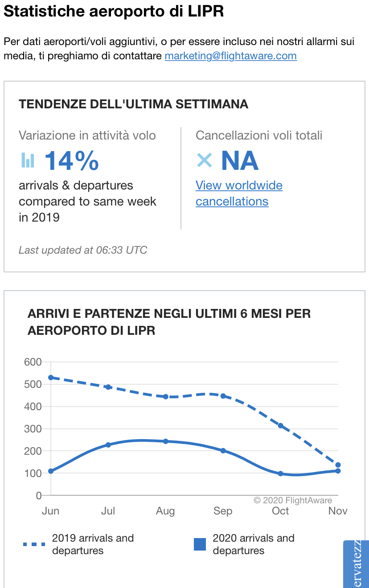Click the X cancellations icon beside NA
This screenshot has height=588, width=369.
[x=205, y=160]
